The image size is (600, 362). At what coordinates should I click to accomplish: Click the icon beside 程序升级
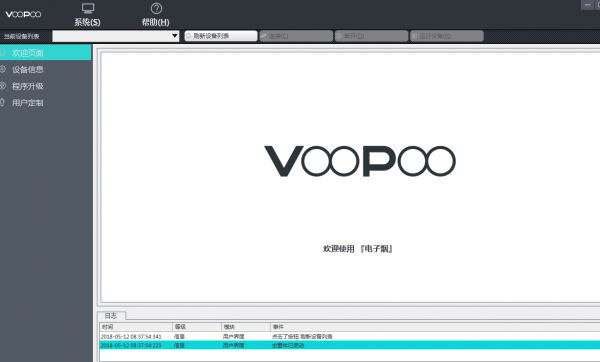click(3, 86)
